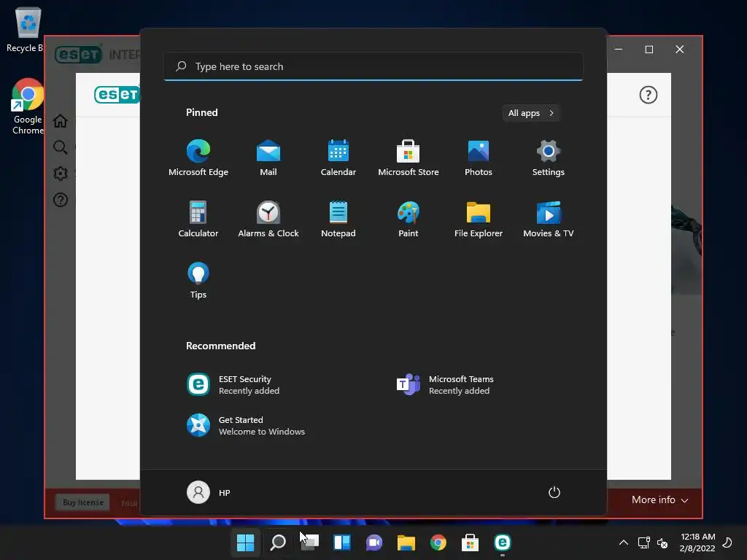Open the notification moon icon

(727, 542)
